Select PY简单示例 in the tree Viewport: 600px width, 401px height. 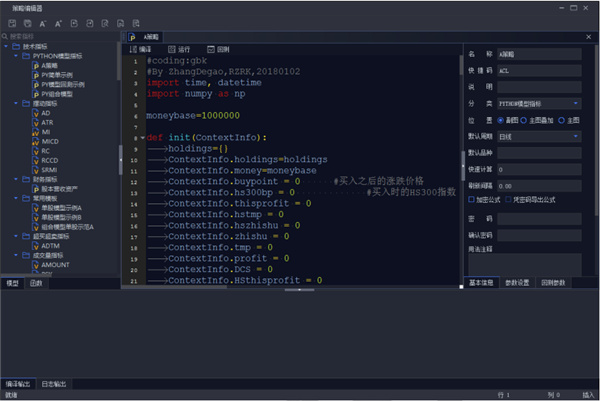pos(58,75)
